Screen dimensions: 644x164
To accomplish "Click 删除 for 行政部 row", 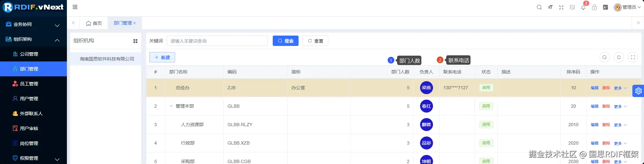I will [x=606, y=143].
